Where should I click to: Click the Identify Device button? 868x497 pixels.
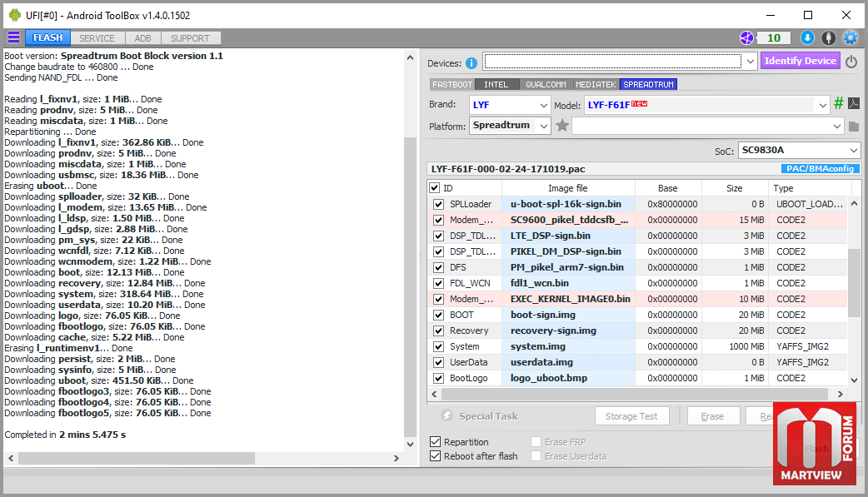click(800, 61)
